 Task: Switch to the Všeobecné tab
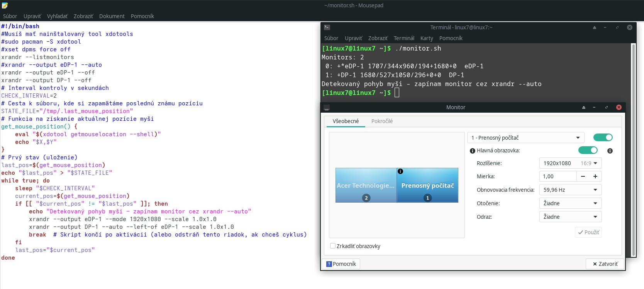tap(346, 121)
